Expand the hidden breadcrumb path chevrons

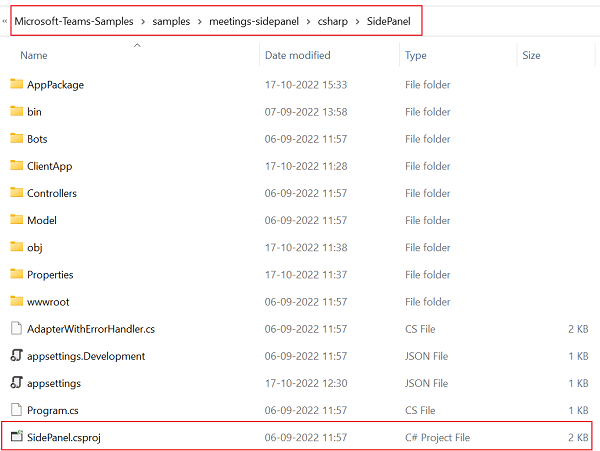click(x=5, y=21)
